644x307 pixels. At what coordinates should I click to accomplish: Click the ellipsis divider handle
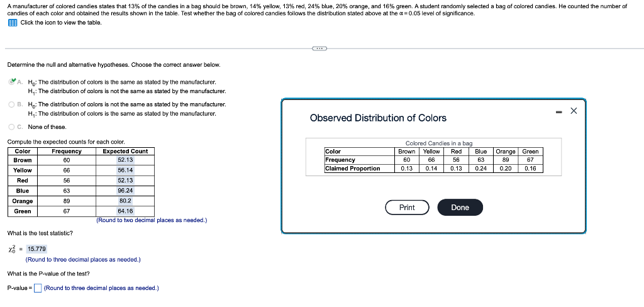(x=319, y=49)
